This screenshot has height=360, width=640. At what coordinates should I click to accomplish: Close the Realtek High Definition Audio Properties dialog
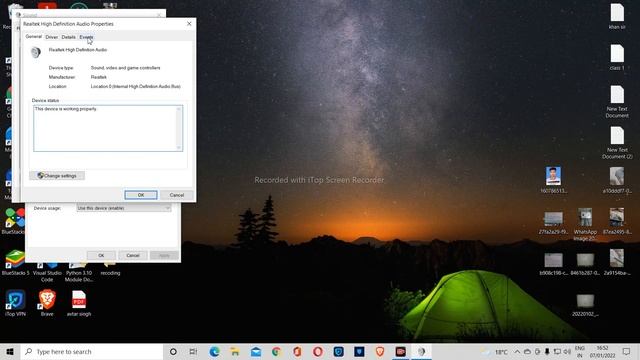(189, 24)
